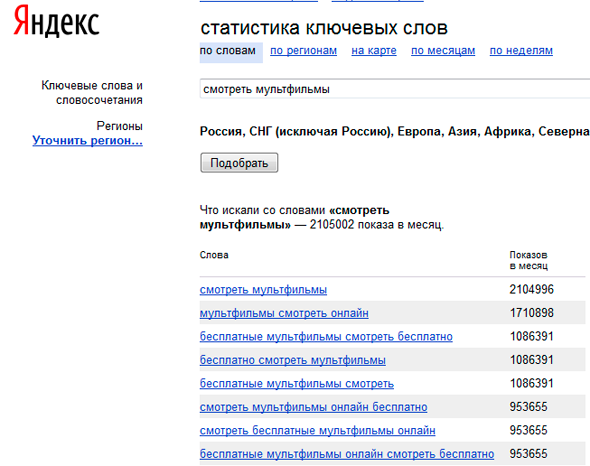This screenshot has height=466, width=590.
Task: Open 'бесплатные мультфильмы смотреть бесплатно' link
Action: click(x=326, y=337)
